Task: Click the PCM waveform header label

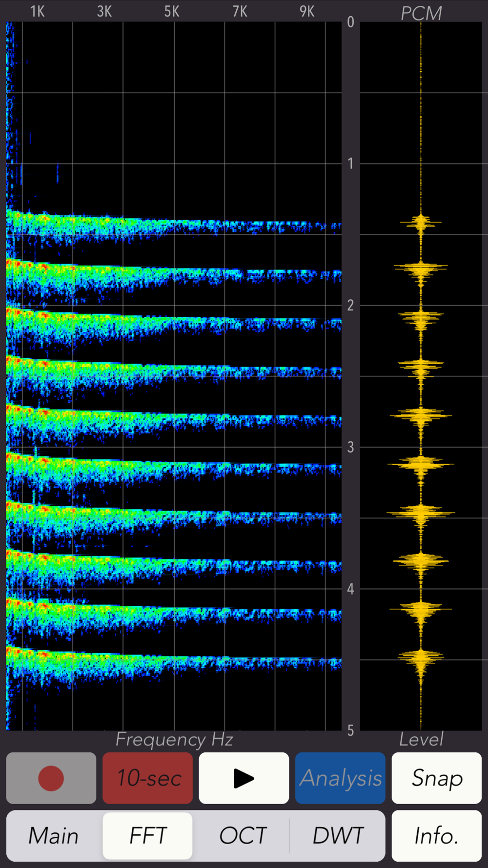Action: 421,13
